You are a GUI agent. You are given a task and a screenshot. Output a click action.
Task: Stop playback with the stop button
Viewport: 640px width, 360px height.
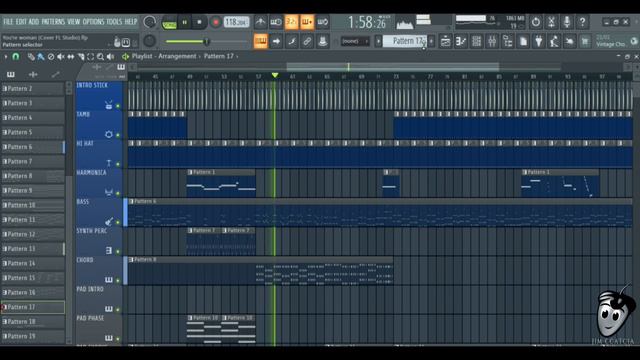pos(199,22)
